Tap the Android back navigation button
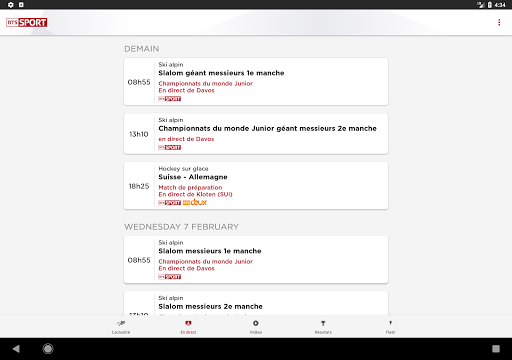The height and width of the screenshot is (360, 512). click(x=16, y=349)
